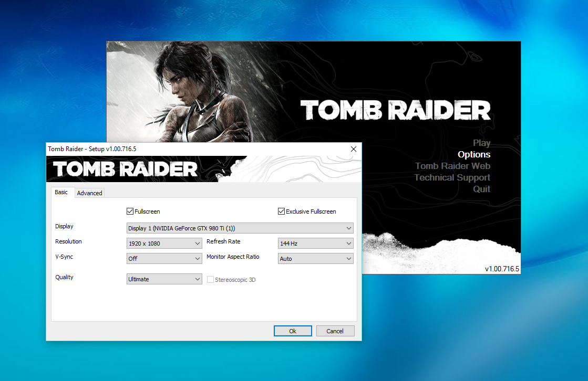The height and width of the screenshot is (381, 588).
Task: Click the Resolution field label
Action: pyautogui.click(x=68, y=241)
